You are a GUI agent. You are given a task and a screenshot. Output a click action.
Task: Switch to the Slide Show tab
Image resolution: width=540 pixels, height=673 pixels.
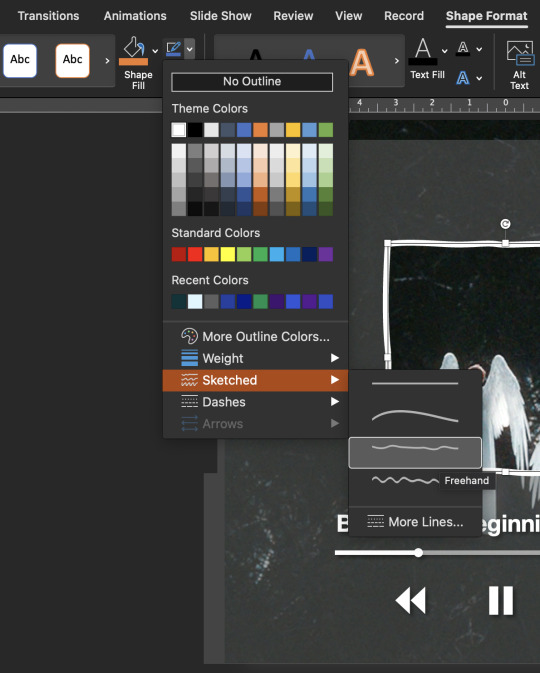(x=221, y=16)
